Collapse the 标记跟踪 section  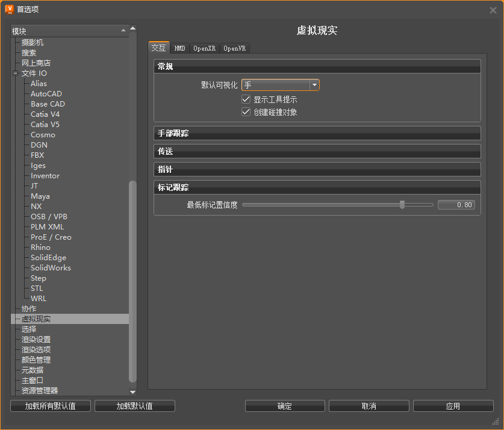click(317, 187)
